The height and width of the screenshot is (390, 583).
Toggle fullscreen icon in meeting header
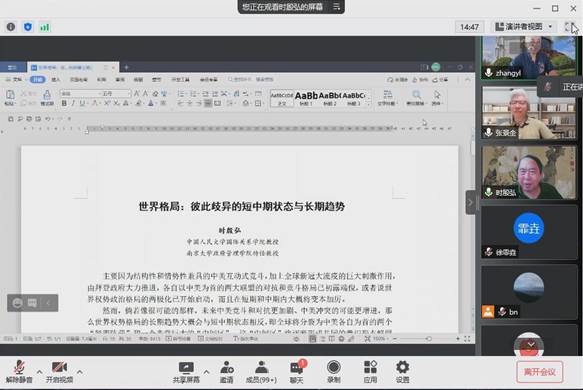(569, 27)
